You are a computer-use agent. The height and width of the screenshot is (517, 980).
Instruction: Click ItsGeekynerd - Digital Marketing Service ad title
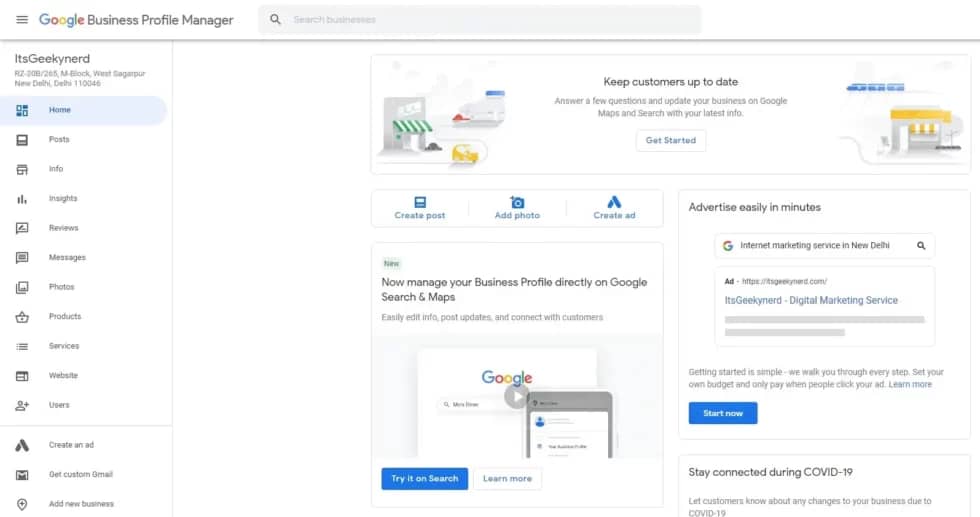coord(811,301)
